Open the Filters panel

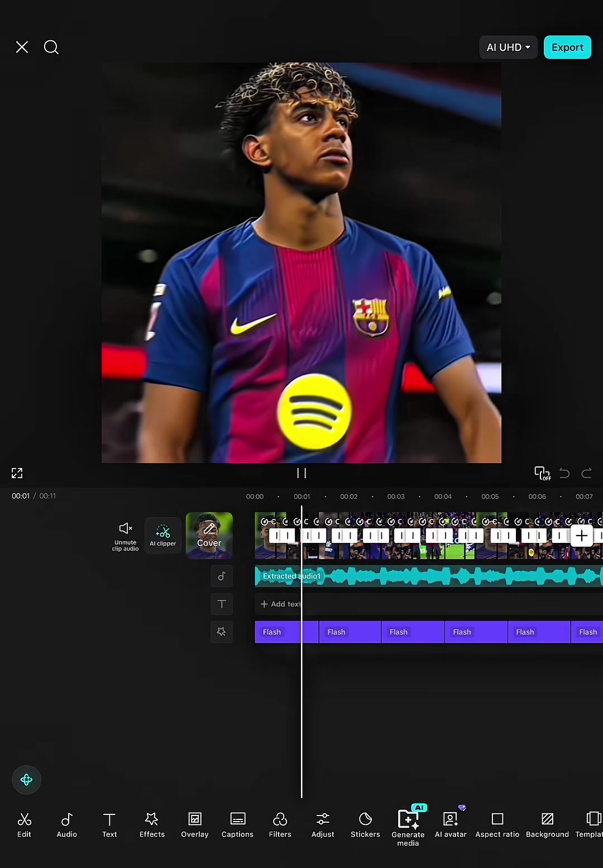pos(280,825)
